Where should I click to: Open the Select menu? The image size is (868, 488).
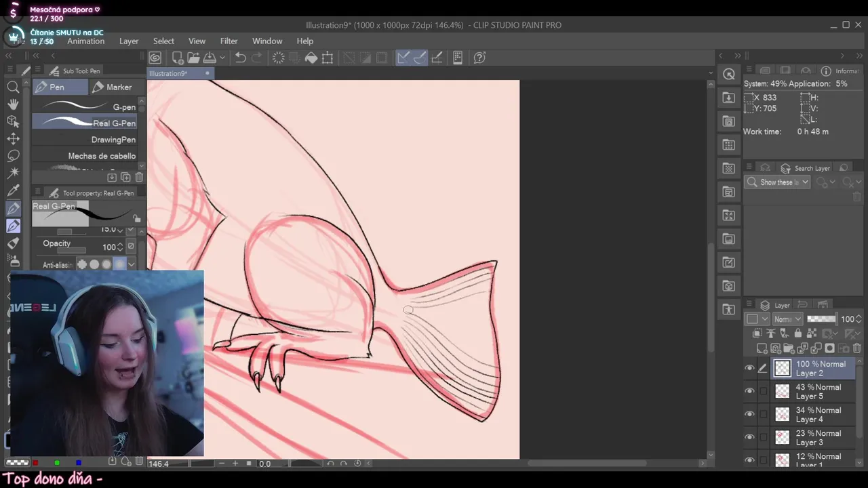click(x=163, y=41)
